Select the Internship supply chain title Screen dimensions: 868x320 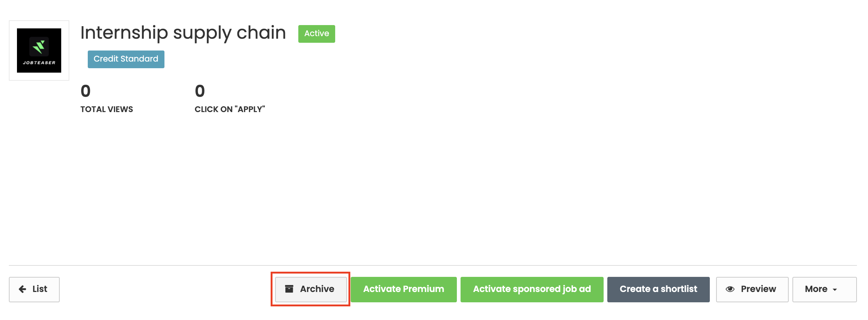[183, 33]
